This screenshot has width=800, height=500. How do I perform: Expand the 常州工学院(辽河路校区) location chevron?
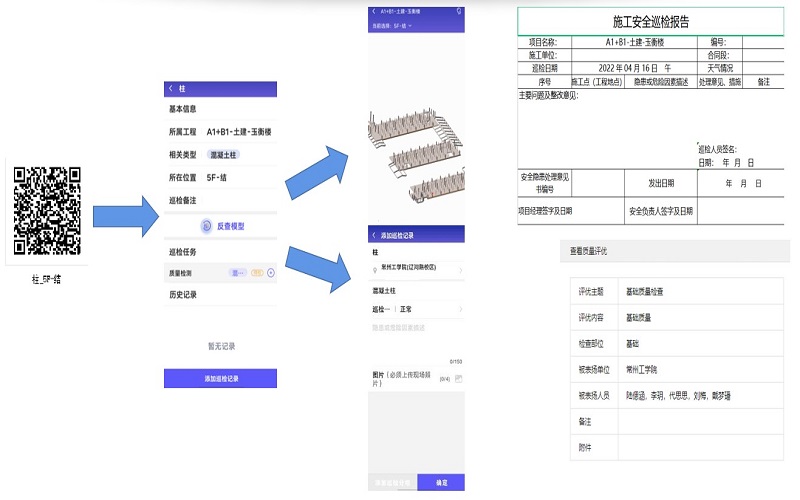pos(460,270)
